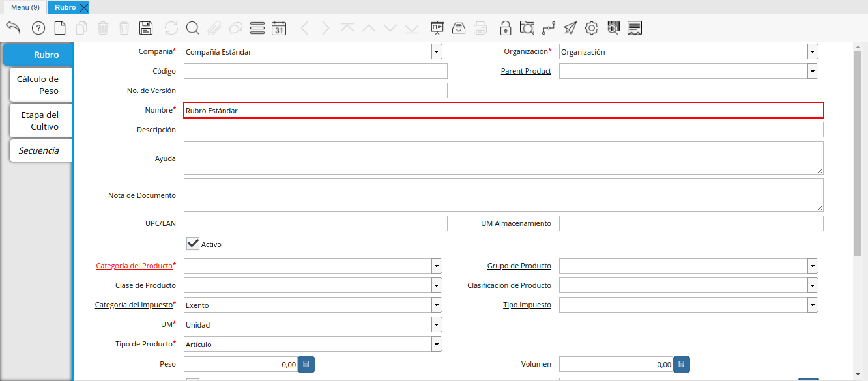868x381 pixels.
Task: Click the Compañía label link
Action: 156,51
